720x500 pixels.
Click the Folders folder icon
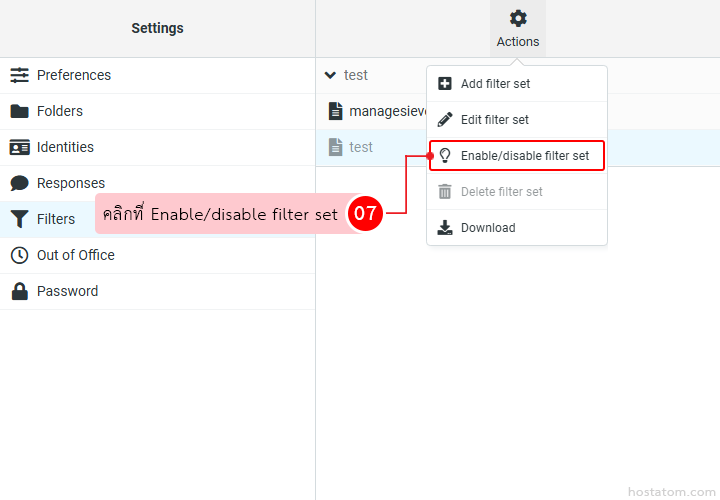(19, 111)
